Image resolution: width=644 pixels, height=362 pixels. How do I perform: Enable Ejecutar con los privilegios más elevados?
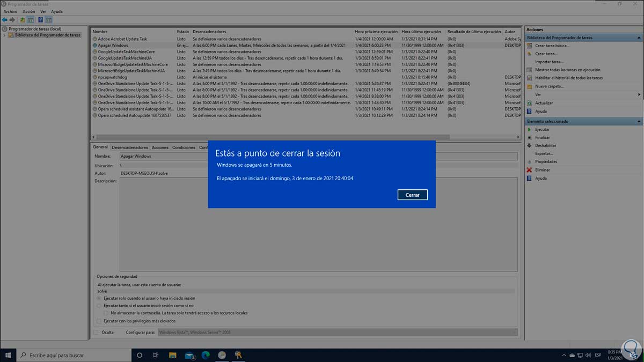coord(99,321)
